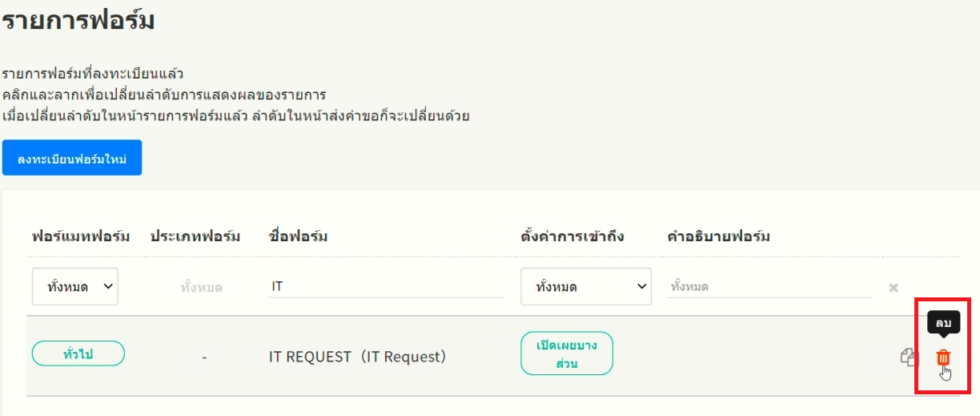Click the ตั้งค่าการเข้าถึง column header

(572, 236)
